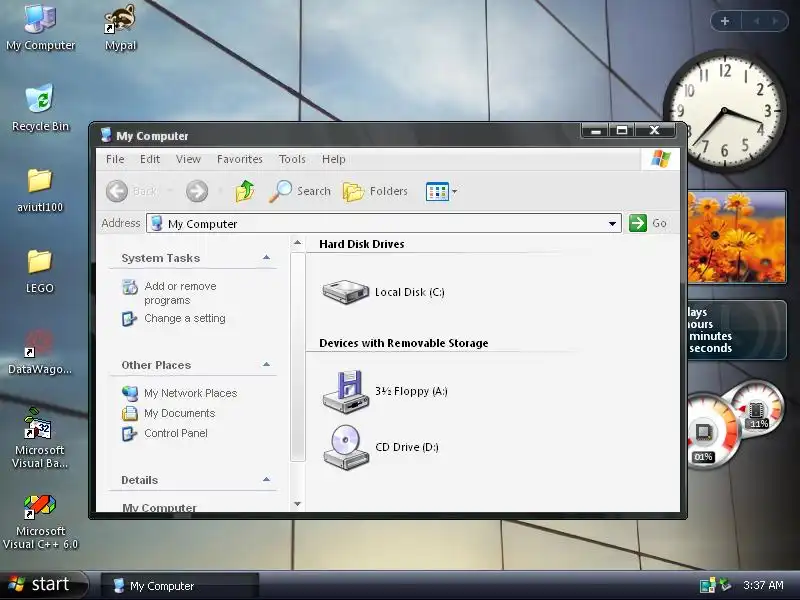Open the Views dropdown arrow

455,192
